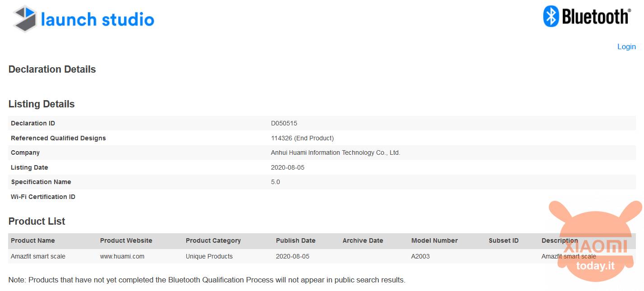Select value 114326 (End Product)
The image size is (644, 291).
(302, 138)
